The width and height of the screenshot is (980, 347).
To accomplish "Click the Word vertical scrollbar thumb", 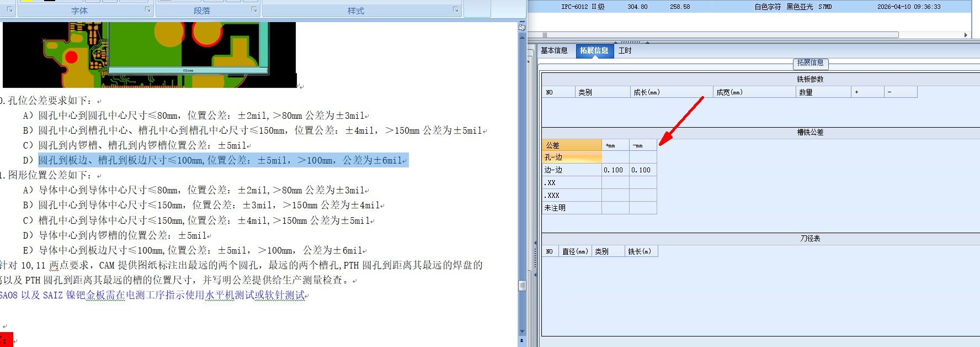I will (x=522, y=286).
